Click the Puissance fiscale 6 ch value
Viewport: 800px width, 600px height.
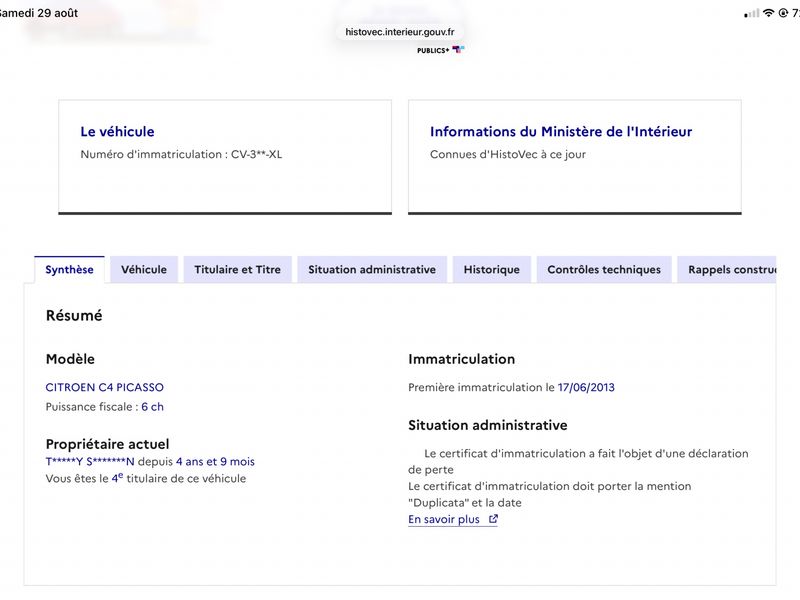click(x=153, y=407)
